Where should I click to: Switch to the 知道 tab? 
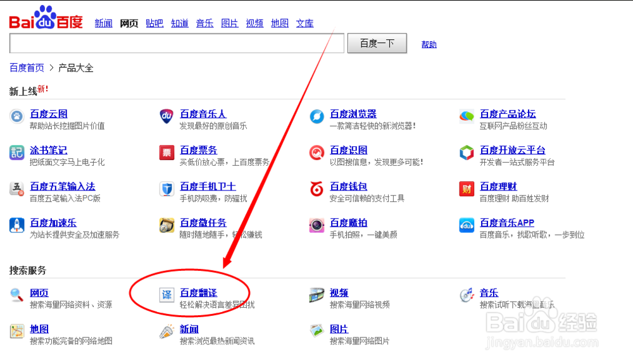coord(180,23)
